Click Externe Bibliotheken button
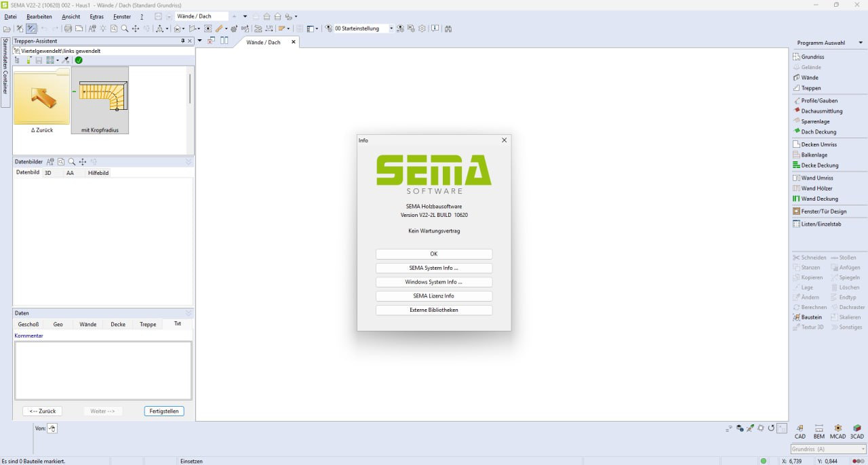This screenshot has width=868, height=465. [434, 310]
